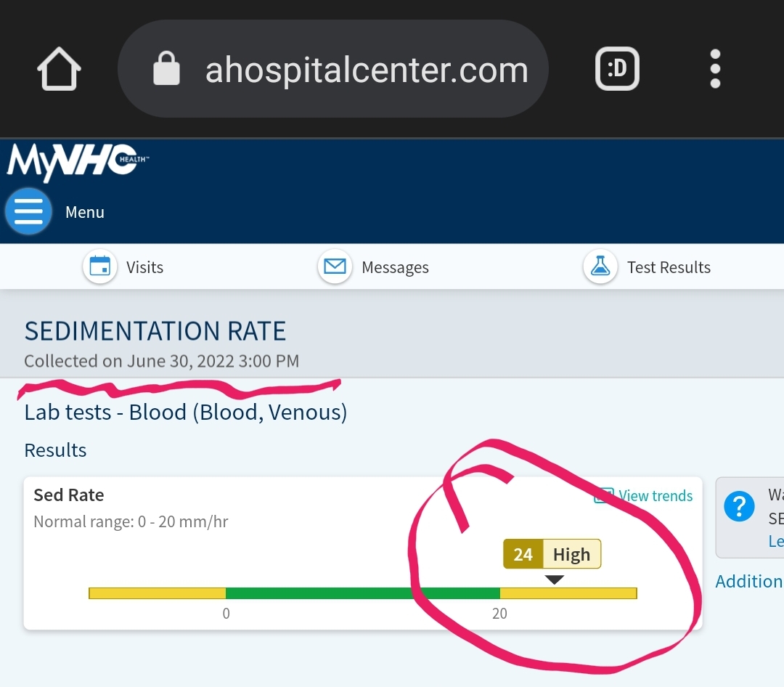Go to the Test Results tab
The image size is (784, 687).
[669, 267]
